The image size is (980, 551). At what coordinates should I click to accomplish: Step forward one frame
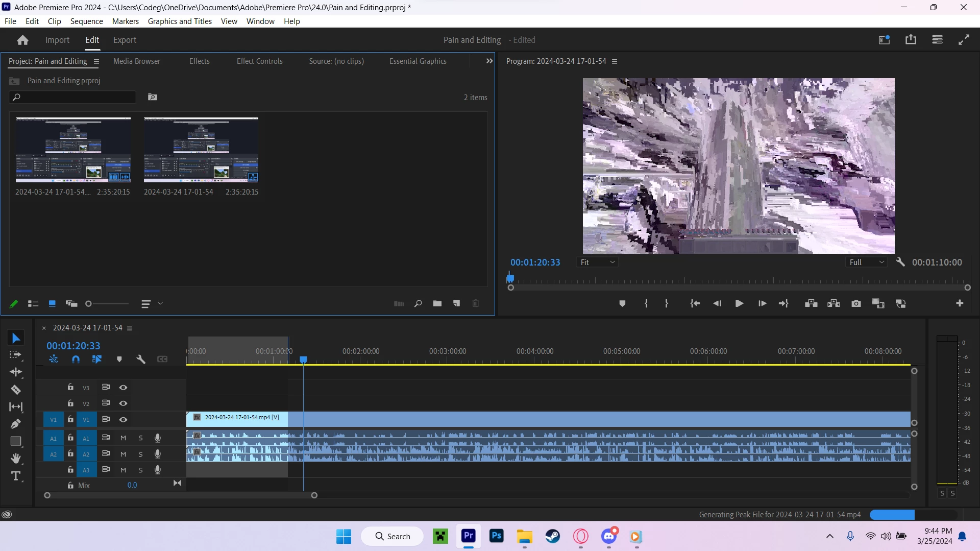click(x=762, y=304)
